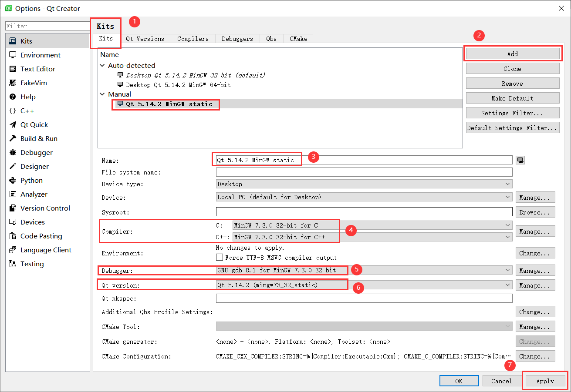Open the Device type dropdown
Image resolution: width=571 pixels, height=392 pixels.
click(507, 184)
